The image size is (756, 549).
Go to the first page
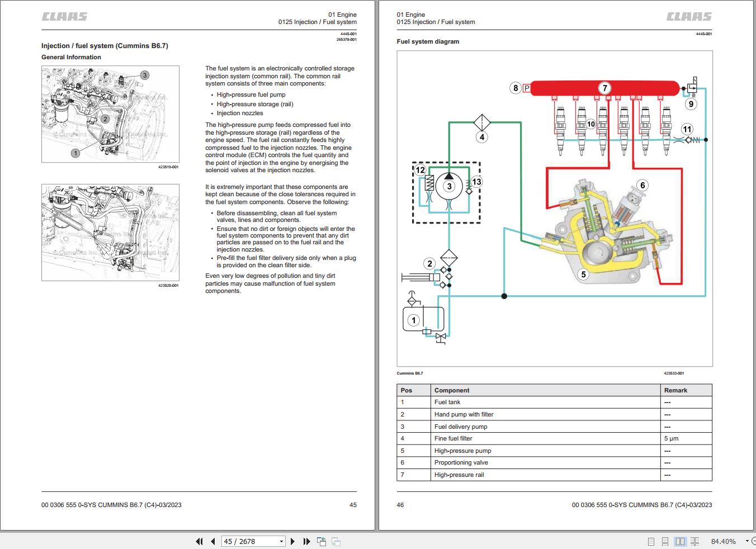pos(199,541)
